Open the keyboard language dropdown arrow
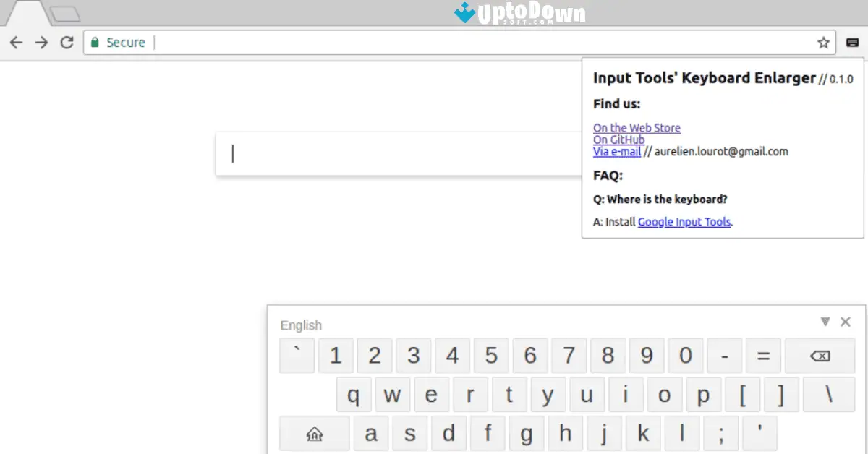 point(825,322)
